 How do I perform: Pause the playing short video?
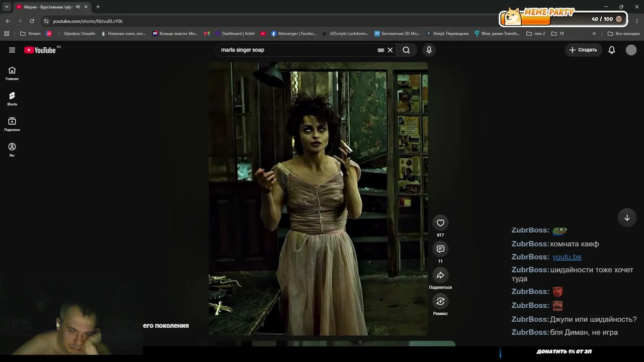coord(318,199)
